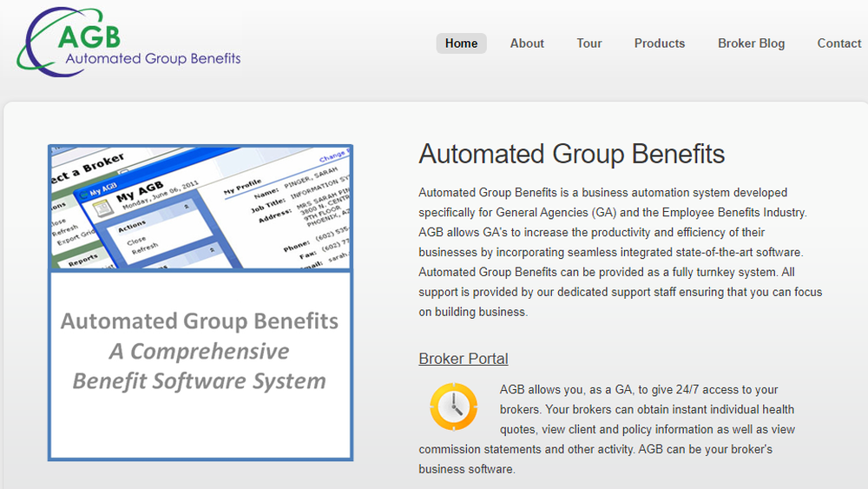The width and height of the screenshot is (868, 489).
Task: Click the My AGB software screenshot slide
Action: 201,208
